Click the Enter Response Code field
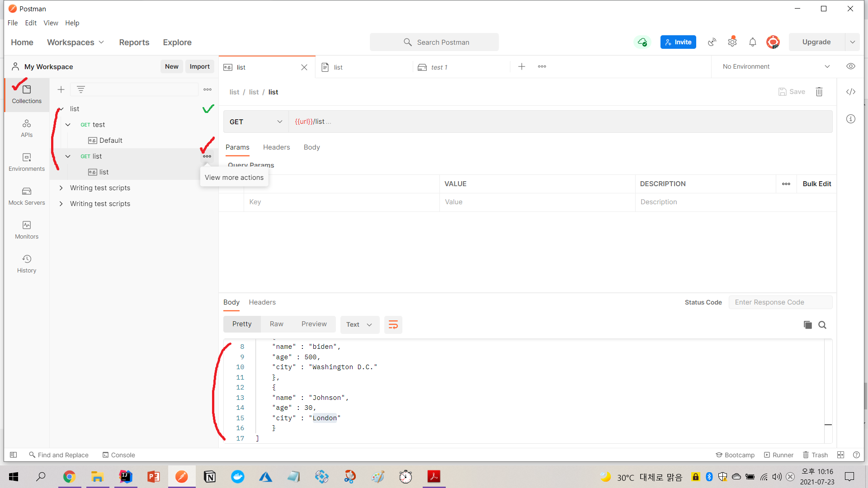 pyautogui.click(x=780, y=302)
